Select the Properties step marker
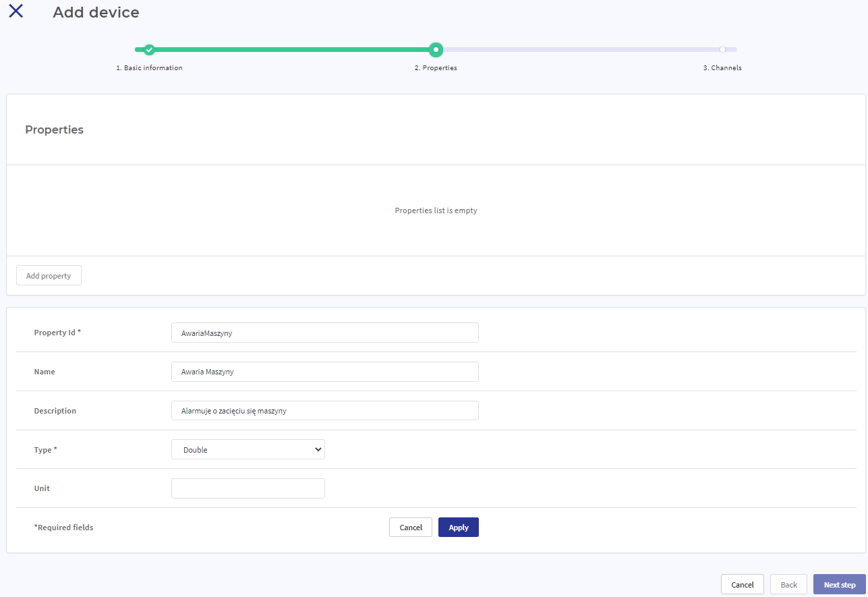 coord(436,49)
